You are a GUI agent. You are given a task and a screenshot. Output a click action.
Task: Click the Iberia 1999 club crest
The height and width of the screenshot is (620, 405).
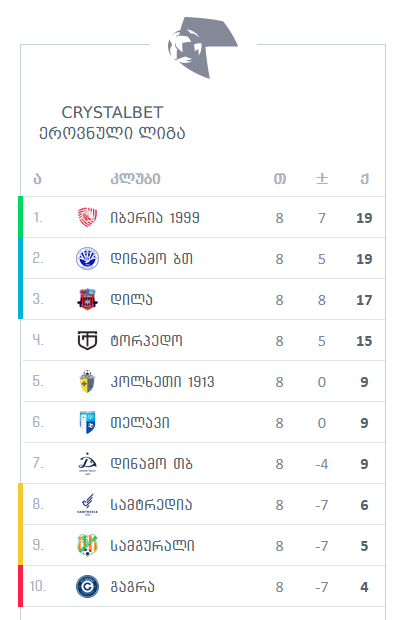(x=87, y=217)
